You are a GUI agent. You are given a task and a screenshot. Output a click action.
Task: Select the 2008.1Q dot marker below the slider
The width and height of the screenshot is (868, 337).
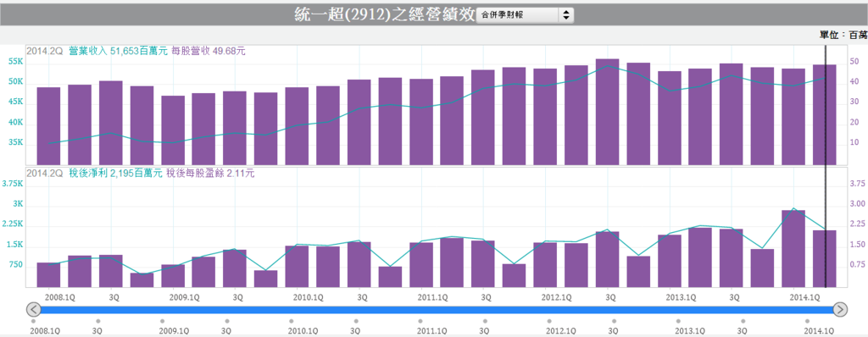pyautogui.click(x=33, y=321)
